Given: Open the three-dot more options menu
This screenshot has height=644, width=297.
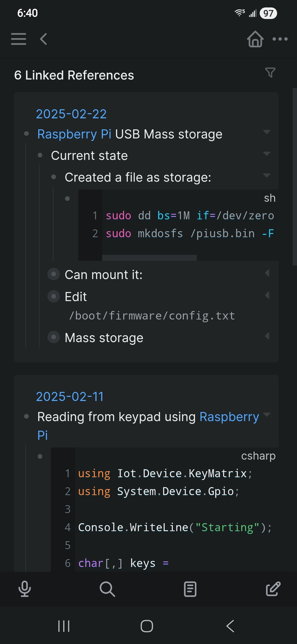Looking at the screenshot, I should tap(280, 39).
